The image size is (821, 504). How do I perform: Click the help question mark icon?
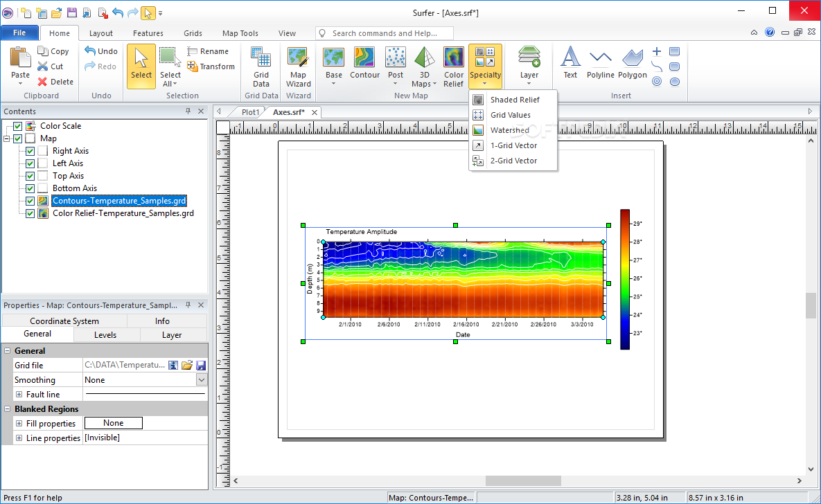(769, 33)
